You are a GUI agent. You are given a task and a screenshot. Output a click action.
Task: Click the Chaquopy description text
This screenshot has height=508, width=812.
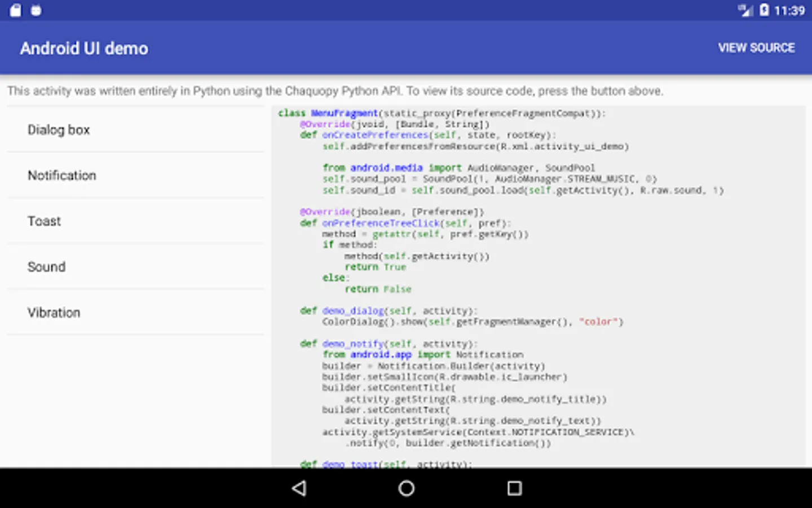click(335, 91)
